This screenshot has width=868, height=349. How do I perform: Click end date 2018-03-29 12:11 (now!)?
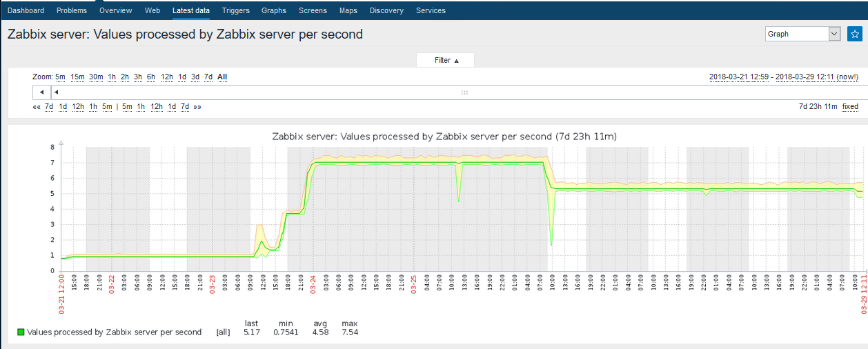tap(818, 77)
